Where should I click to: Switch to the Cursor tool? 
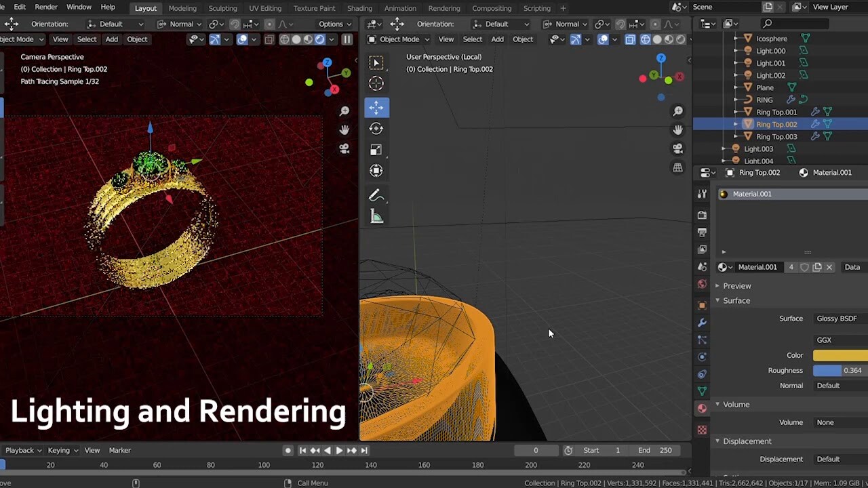376,83
